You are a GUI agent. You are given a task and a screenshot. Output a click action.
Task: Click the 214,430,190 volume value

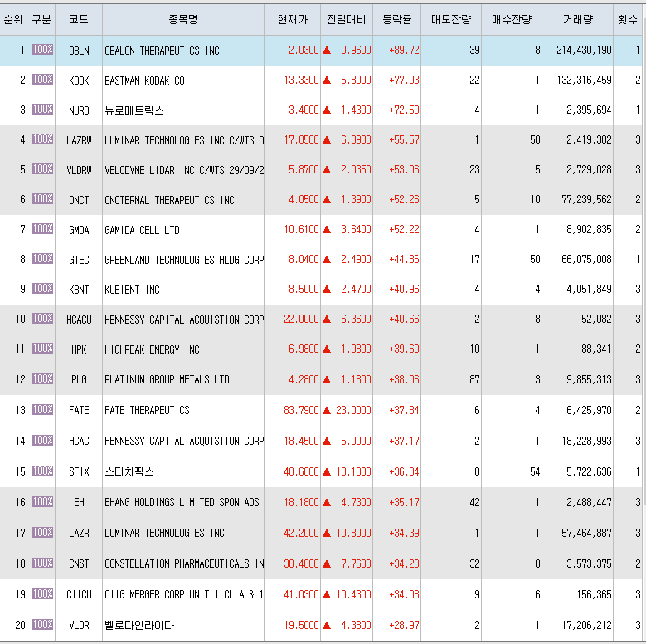pos(584,50)
